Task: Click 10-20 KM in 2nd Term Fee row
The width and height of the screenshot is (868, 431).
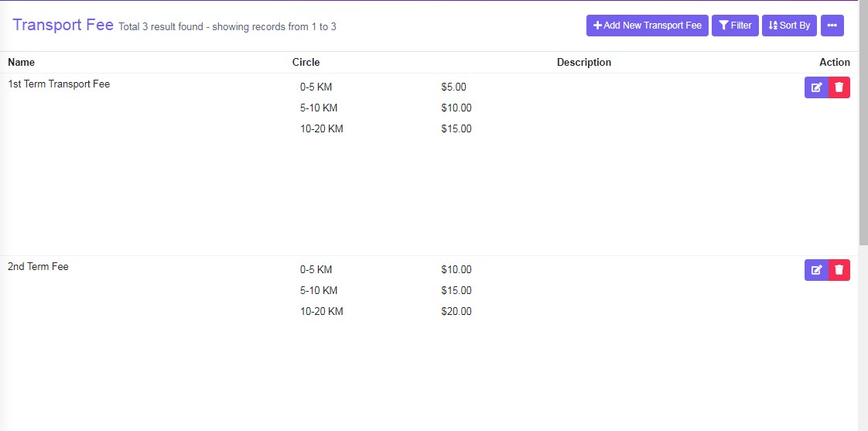Action: (x=322, y=312)
